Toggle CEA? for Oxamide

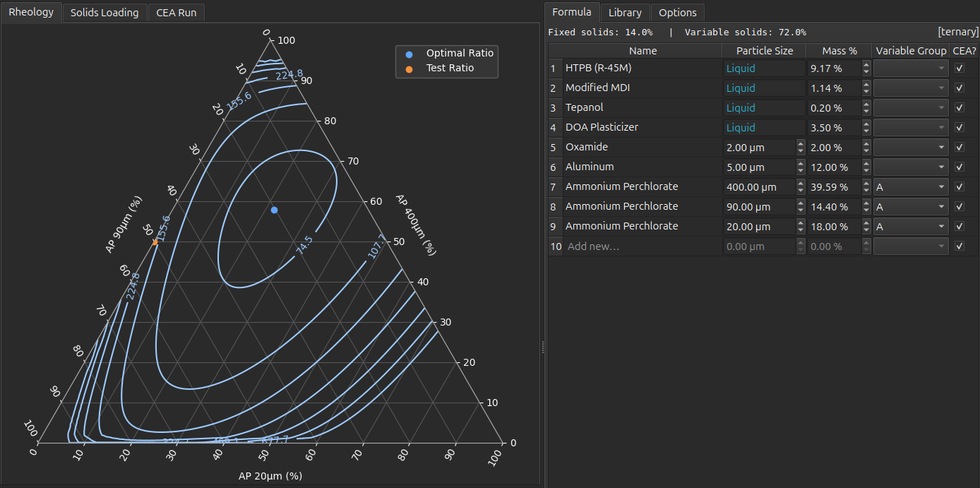959,147
